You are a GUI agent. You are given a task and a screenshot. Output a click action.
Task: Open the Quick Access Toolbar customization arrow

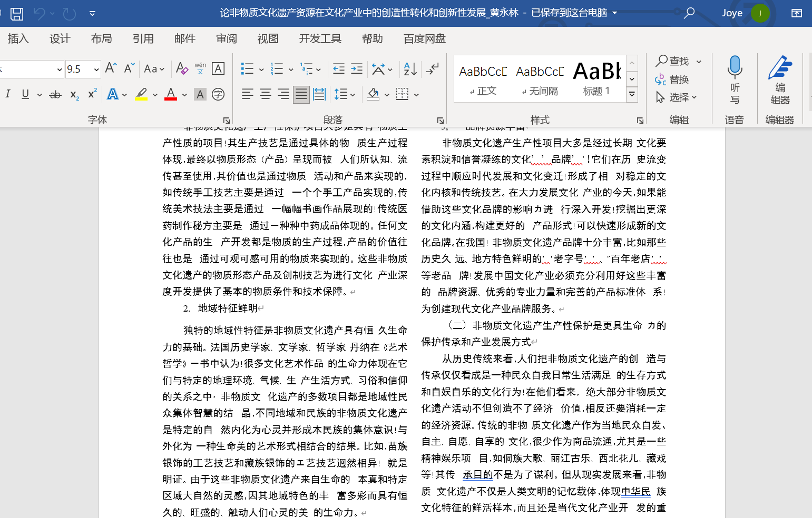(x=92, y=14)
